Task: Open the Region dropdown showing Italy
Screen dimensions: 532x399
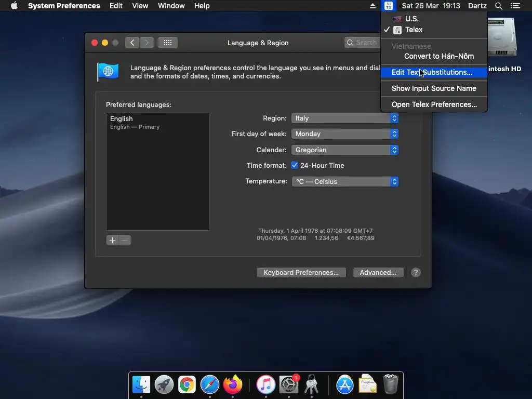Action: [345, 118]
